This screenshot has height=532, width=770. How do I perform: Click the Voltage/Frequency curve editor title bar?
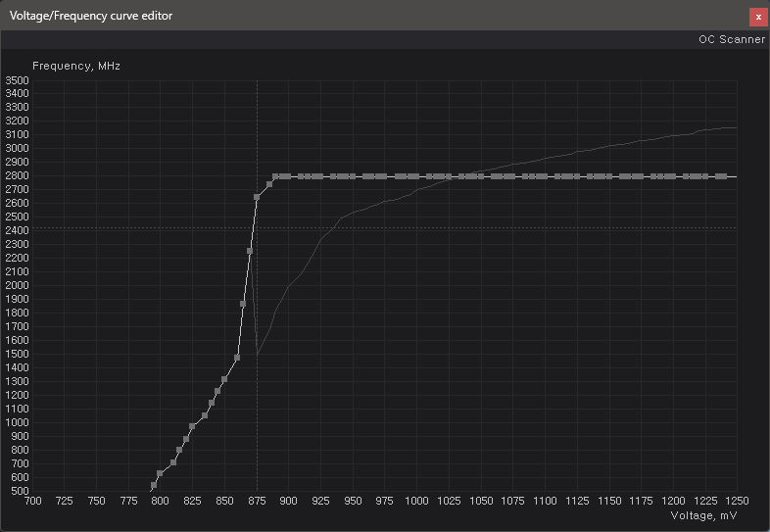(x=372, y=16)
